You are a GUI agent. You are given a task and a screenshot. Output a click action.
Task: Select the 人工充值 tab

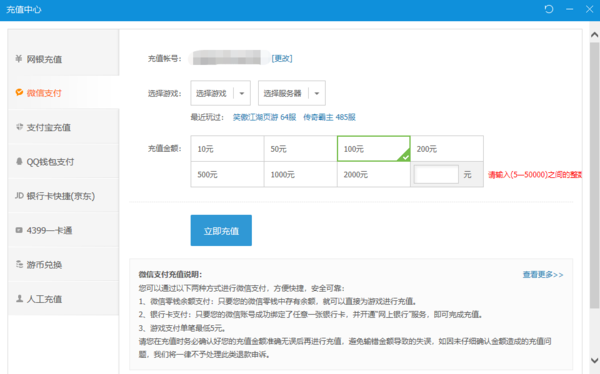pos(64,299)
